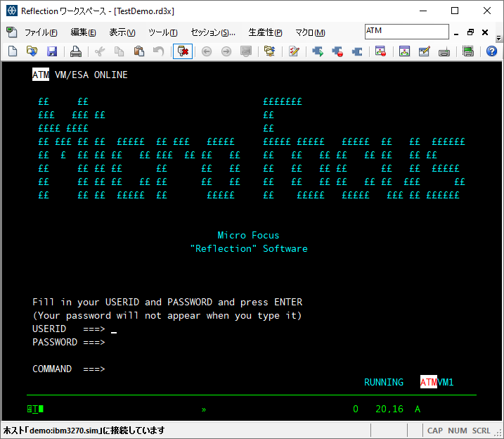
Task: Click the workspace icon left of ファイル menu
Action: 11,32
